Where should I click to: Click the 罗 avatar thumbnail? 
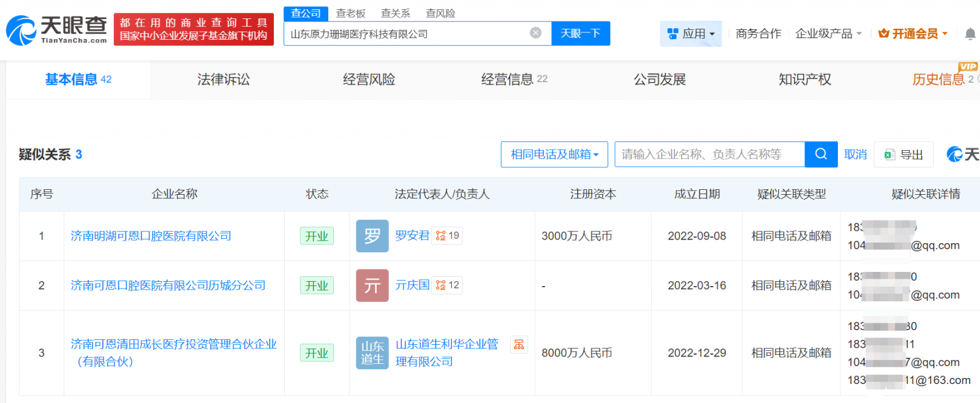(x=372, y=236)
